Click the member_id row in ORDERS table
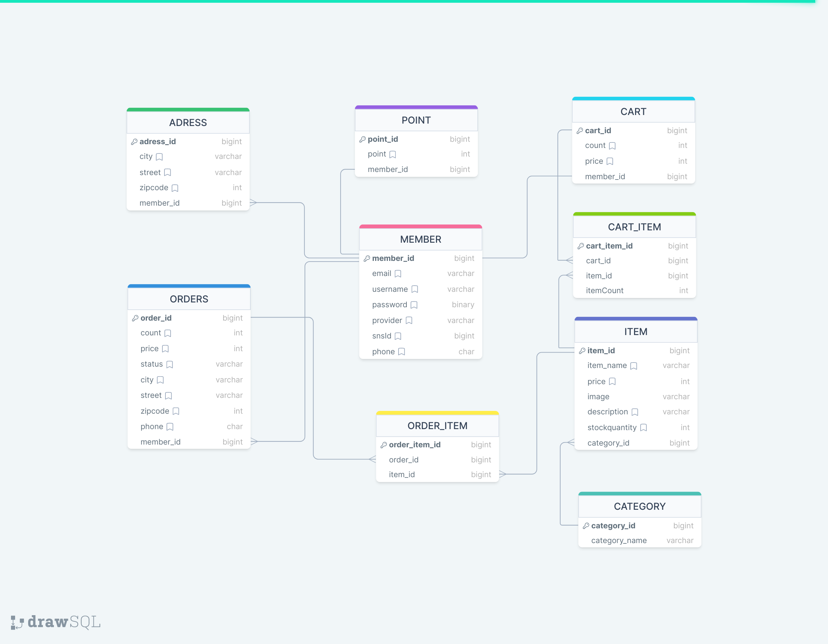 [189, 442]
